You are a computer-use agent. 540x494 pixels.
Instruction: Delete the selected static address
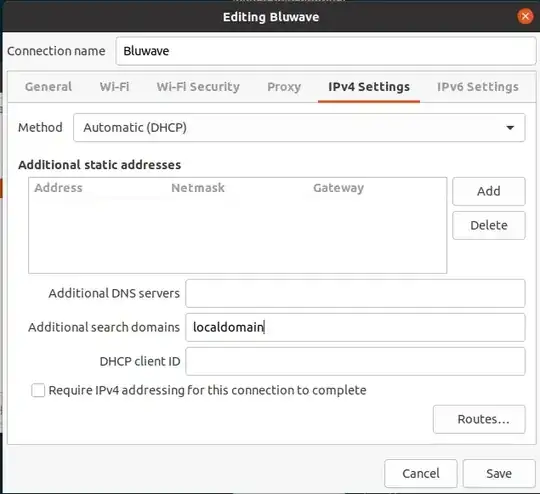click(x=489, y=225)
